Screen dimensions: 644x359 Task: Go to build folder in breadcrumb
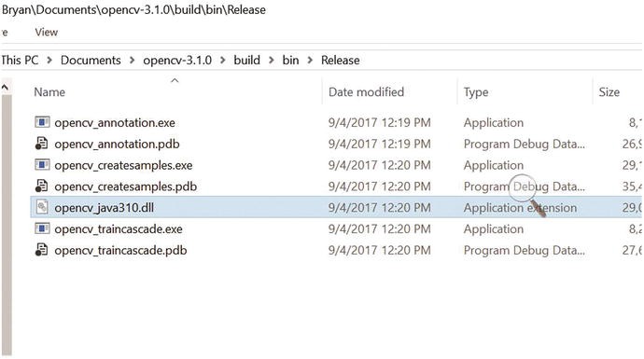point(246,61)
